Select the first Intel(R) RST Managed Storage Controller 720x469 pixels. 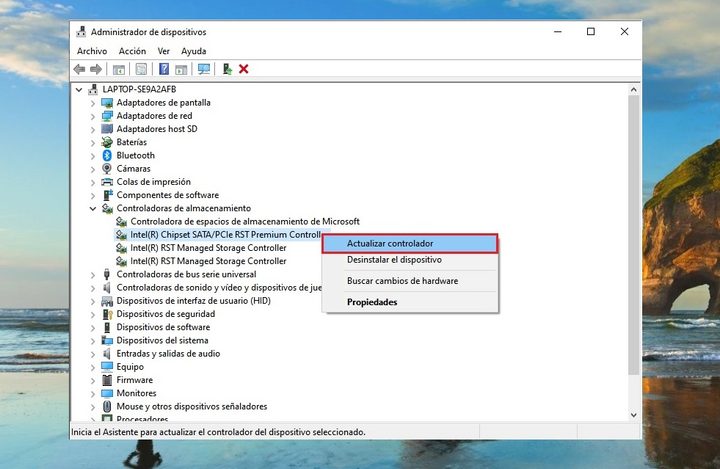point(208,248)
